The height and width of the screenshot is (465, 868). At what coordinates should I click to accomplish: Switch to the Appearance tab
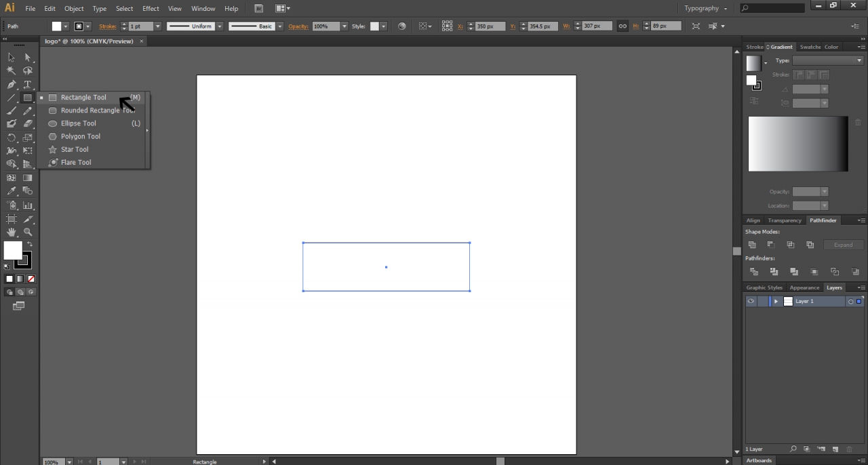(804, 287)
